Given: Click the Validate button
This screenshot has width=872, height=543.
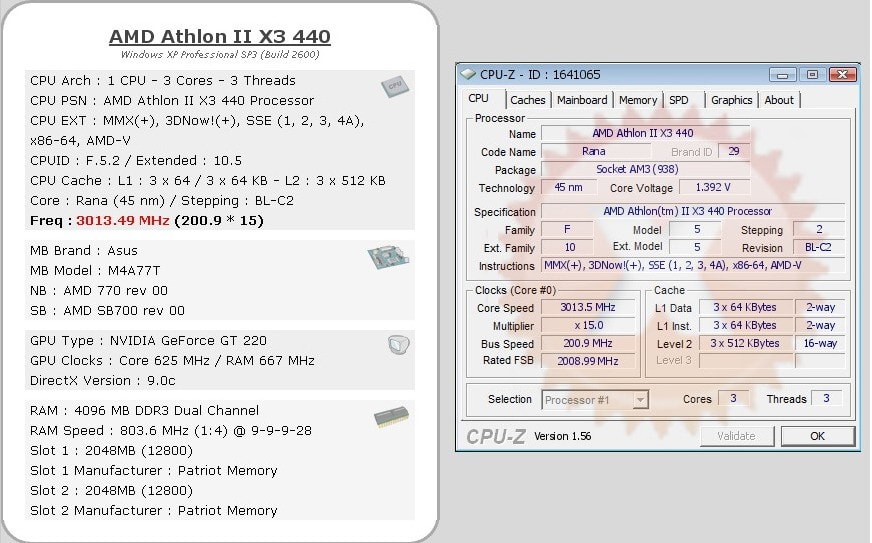Looking at the screenshot, I should (736, 436).
